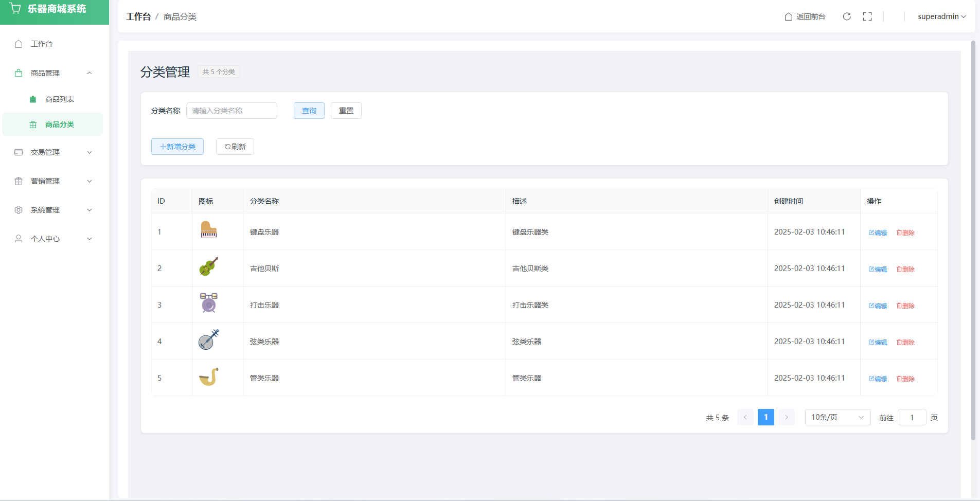Delete the 打击乐器 category row
Image resolution: width=980 pixels, height=501 pixels.
[905, 306]
